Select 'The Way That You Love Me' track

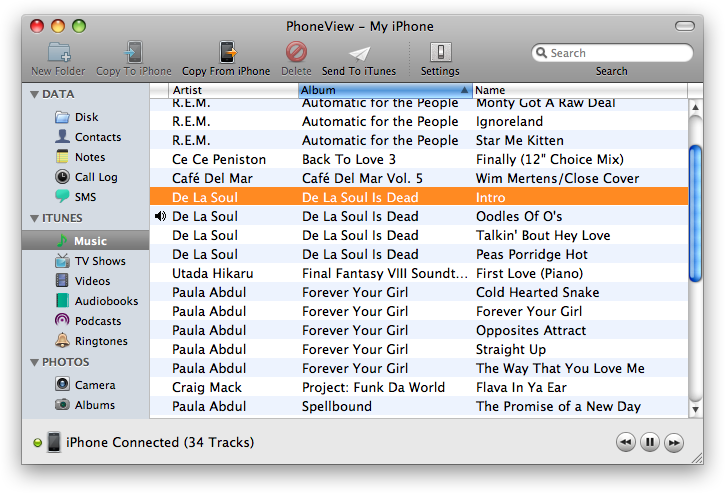(x=419, y=368)
